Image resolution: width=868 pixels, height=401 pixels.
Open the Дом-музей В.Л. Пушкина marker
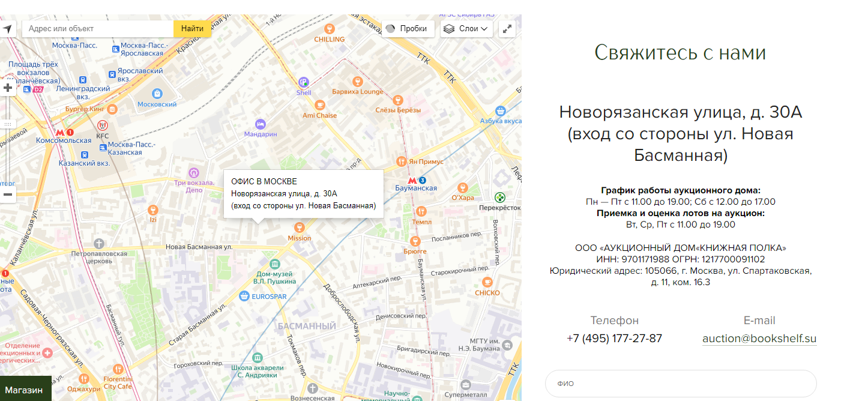pos(274,264)
